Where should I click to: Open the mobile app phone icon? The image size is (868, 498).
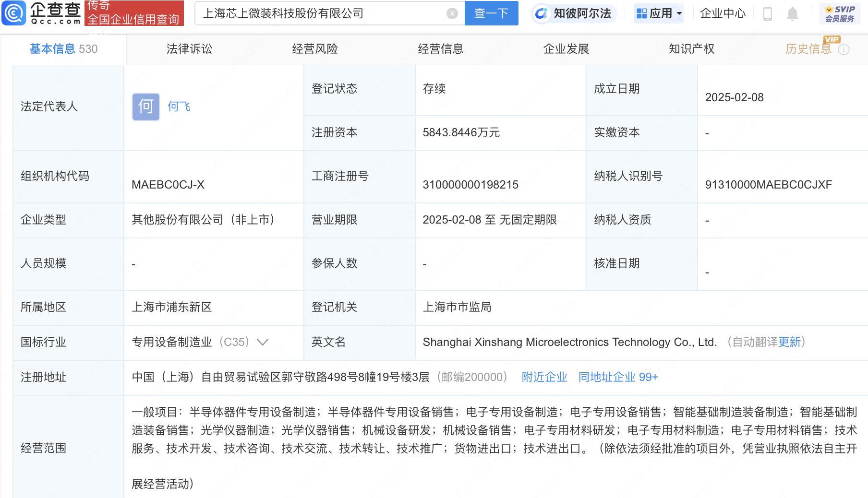pos(767,14)
